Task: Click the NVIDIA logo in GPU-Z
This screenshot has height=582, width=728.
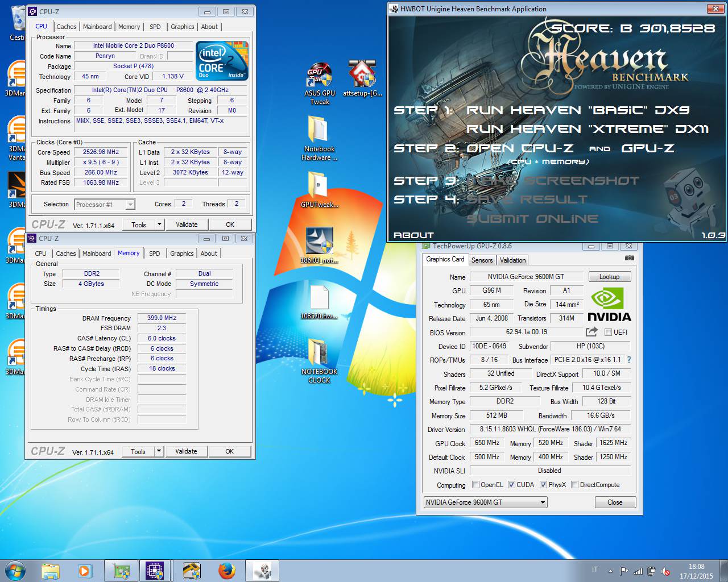Action: pyautogui.click(x=609, y=305)
